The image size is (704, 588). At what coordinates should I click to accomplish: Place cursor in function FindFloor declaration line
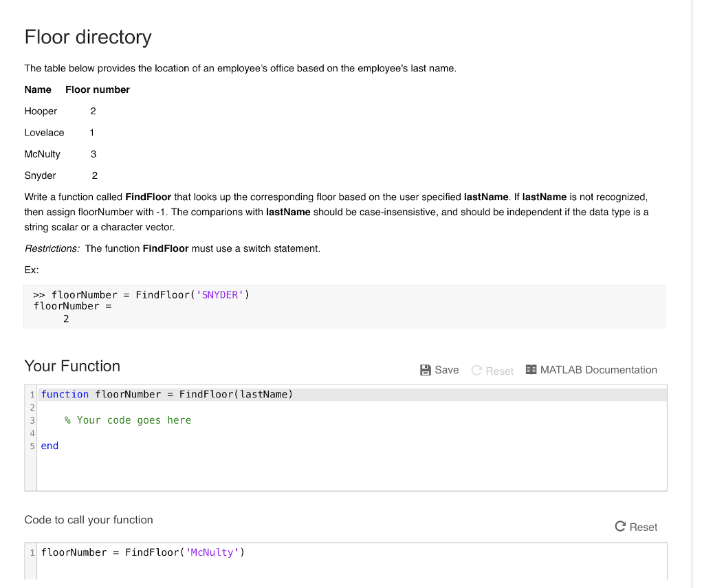coord(166,394)
